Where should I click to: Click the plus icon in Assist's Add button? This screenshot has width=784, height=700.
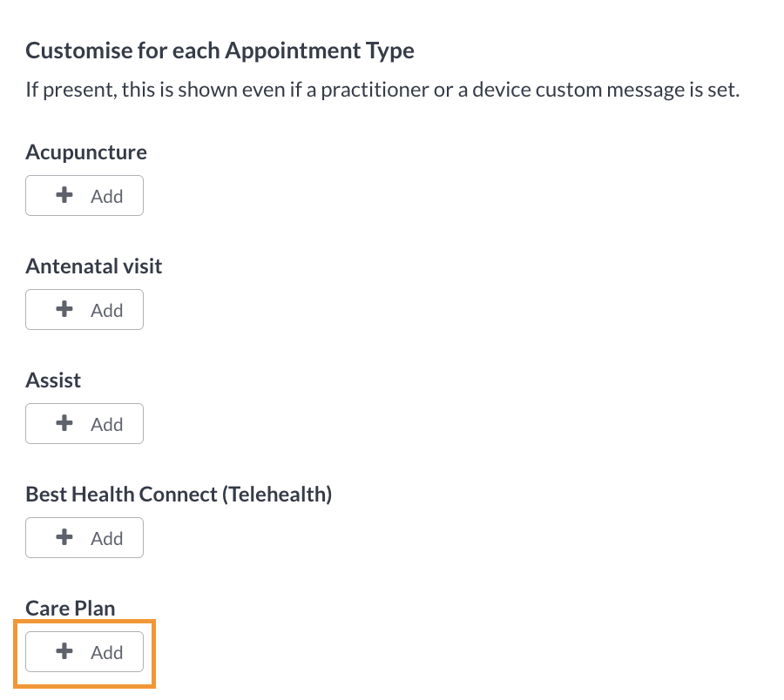pos(63,423)
